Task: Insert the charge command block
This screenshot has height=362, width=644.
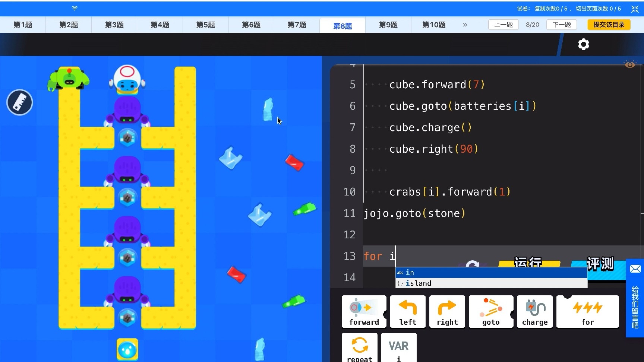Action: pos(535,312)
